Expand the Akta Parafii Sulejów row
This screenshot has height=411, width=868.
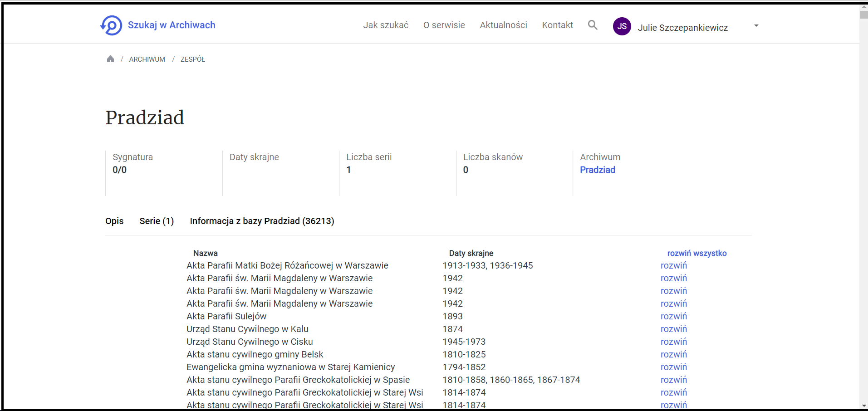point(673,316)
